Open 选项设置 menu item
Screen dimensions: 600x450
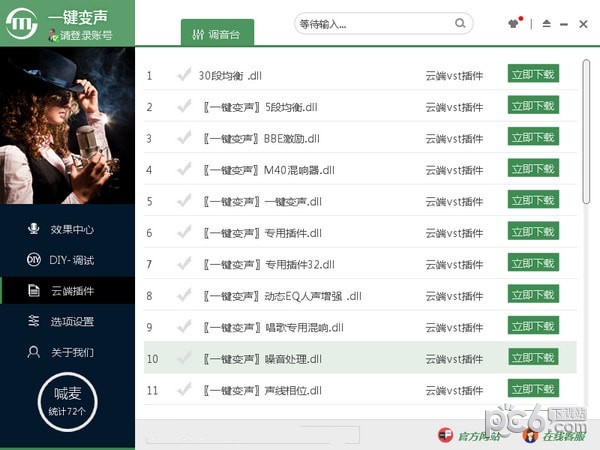click(68, 321)
